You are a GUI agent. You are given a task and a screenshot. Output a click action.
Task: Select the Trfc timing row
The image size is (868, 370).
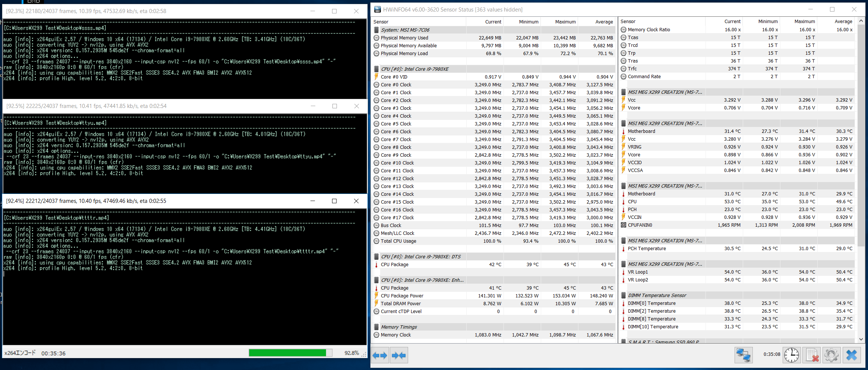click(x=737, y=68)
